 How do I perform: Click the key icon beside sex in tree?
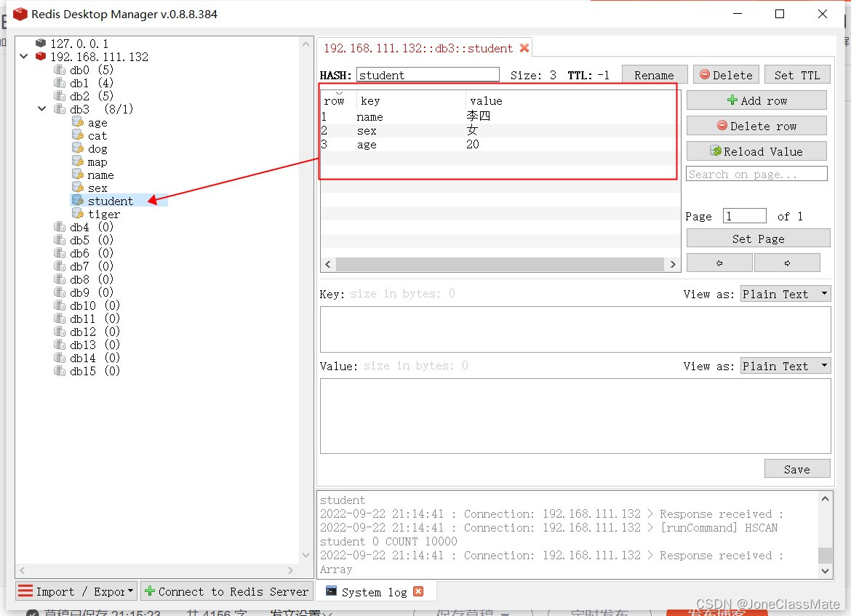(x=78, y=187)
